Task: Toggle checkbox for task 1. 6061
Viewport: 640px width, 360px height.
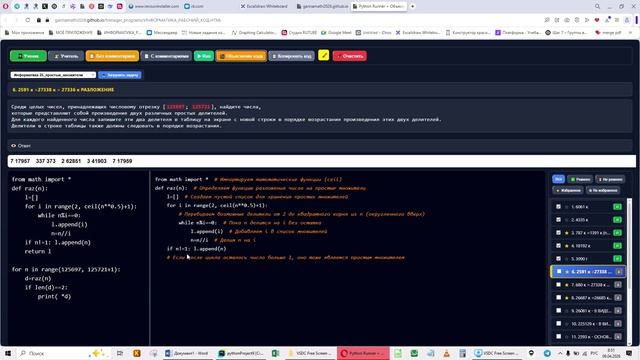Action: pos(558,207)
